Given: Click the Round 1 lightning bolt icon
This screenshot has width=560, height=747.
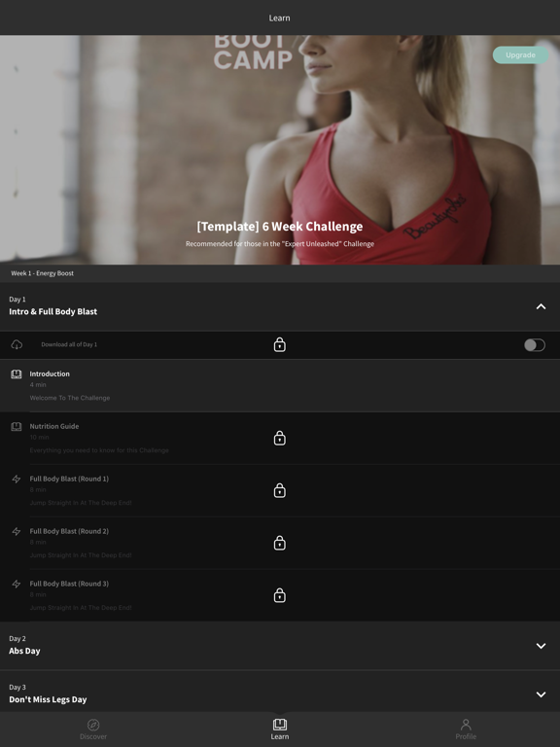Looking at the screenshot, I should pyautogui.click(x=17, y=479).
